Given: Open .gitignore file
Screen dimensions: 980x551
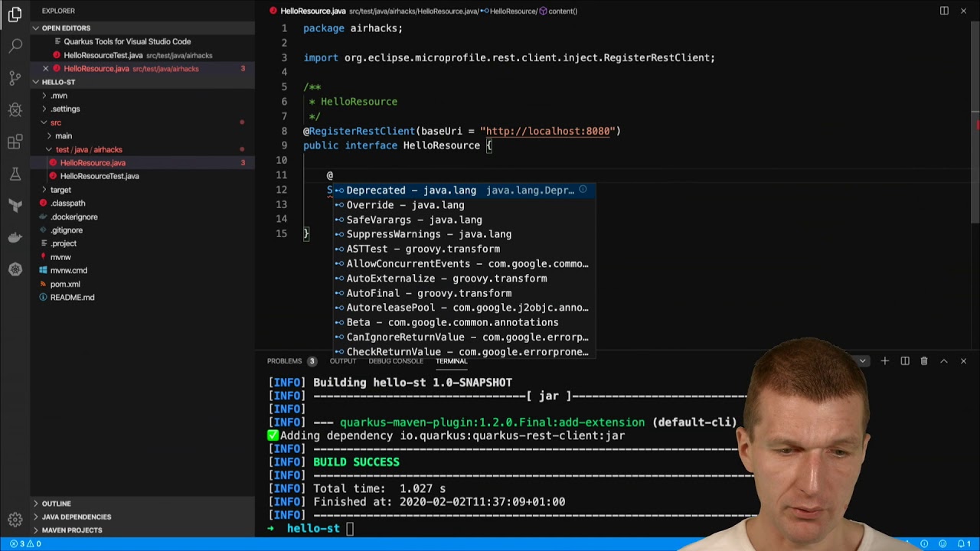Looking at the screenshot, I should pyautogui.click(x=67, y=230).
